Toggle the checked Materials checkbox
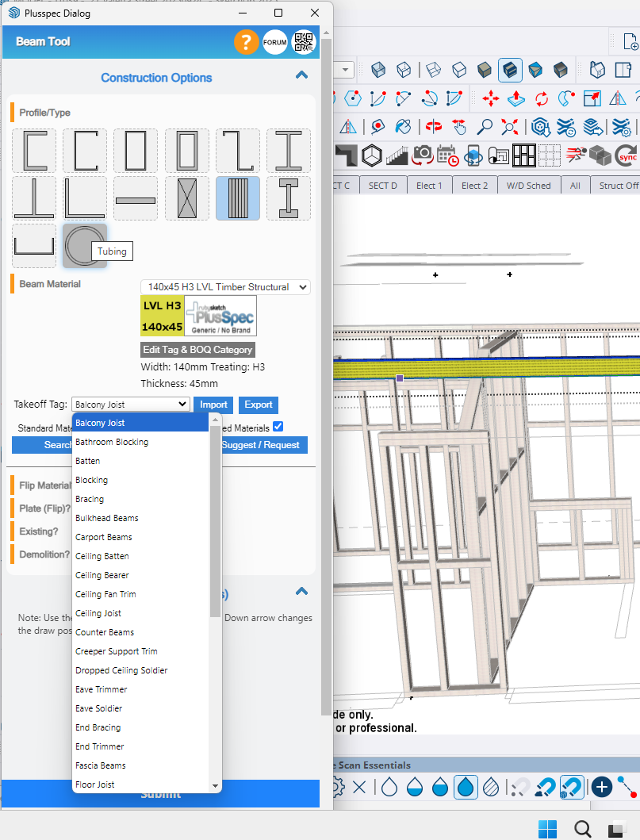The height and width of the screenshot is (840, 640). [278, 427]
